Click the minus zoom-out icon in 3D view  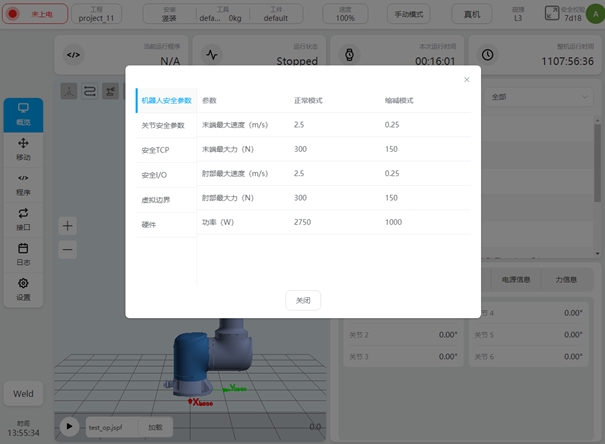(x=68, y=248)
